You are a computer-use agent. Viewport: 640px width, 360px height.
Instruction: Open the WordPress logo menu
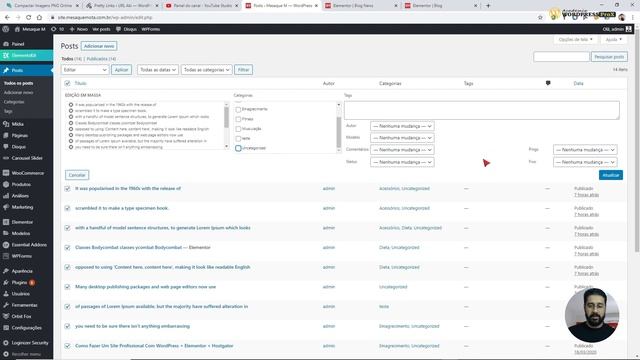coord(6,29)
